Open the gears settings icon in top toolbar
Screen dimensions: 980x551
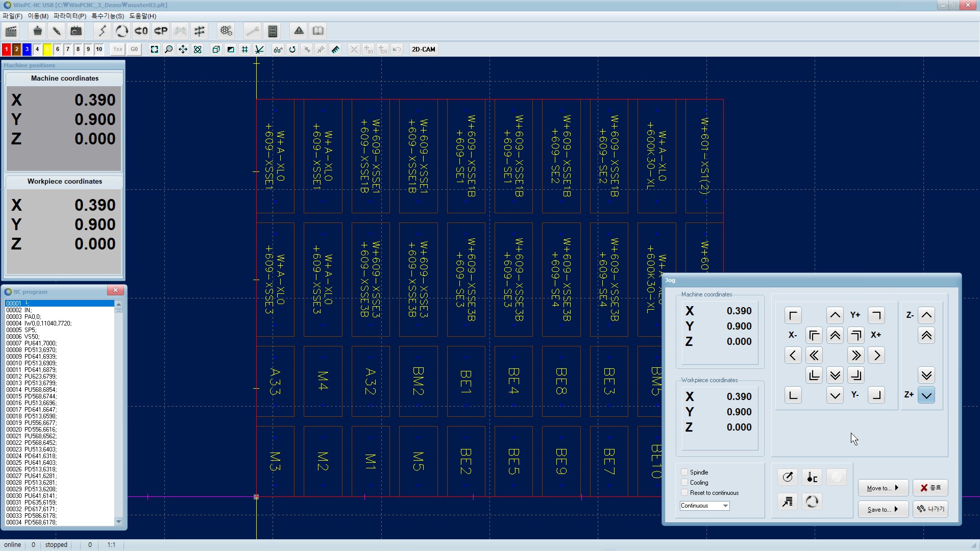click(x=226, y=31)
